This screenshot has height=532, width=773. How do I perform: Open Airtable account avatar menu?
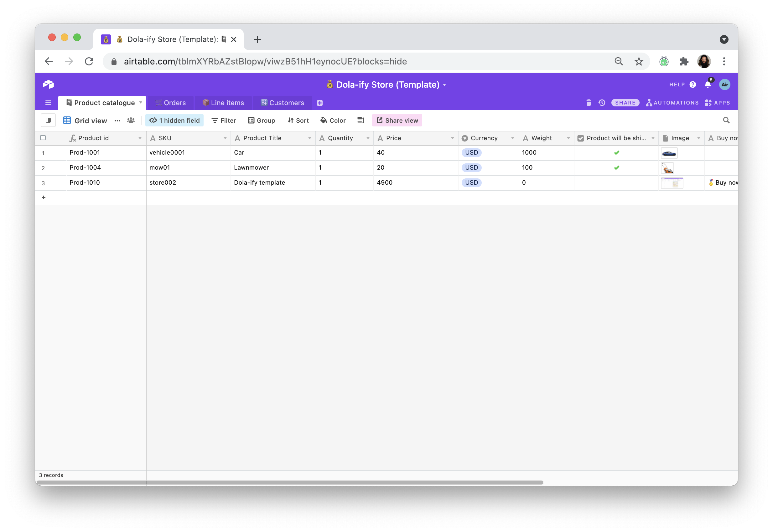(724, 85)
